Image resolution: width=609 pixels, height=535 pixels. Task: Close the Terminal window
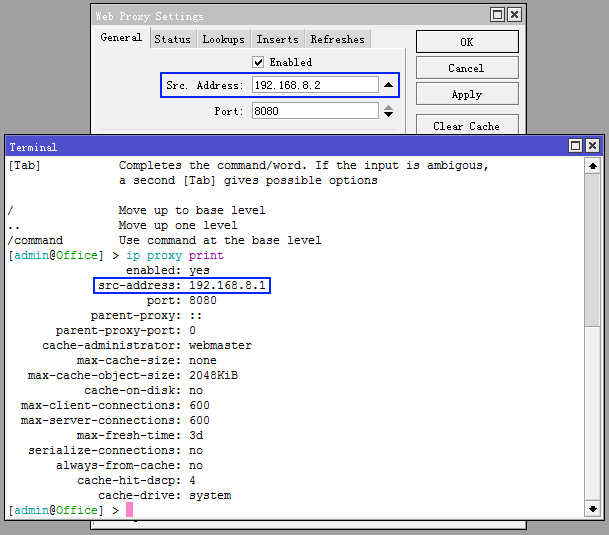(x=592, y=146)
